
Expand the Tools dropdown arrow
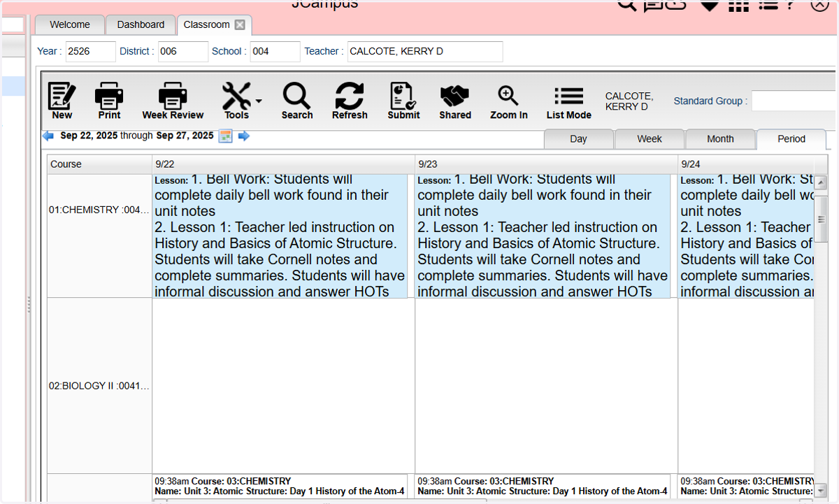click(x=259, y=101)
